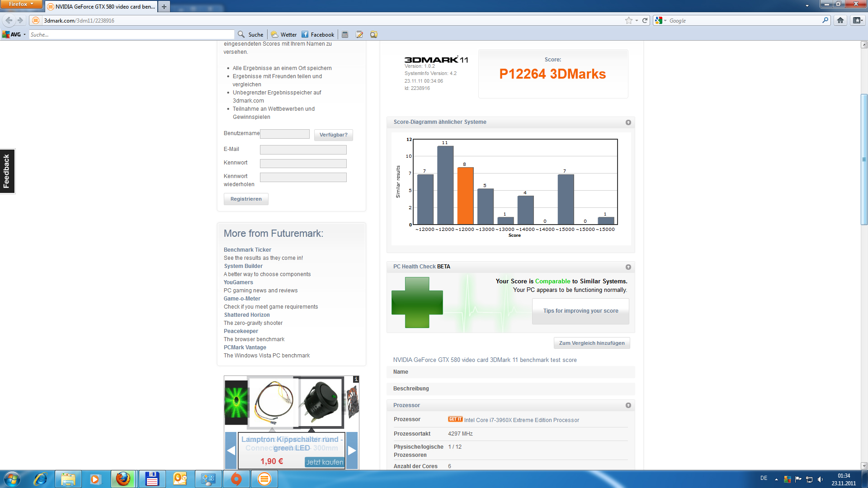This screenshot has width=868, height=488.
Task: Launch Internet Explorer from taskbar
Action: (x=40, y=479)
